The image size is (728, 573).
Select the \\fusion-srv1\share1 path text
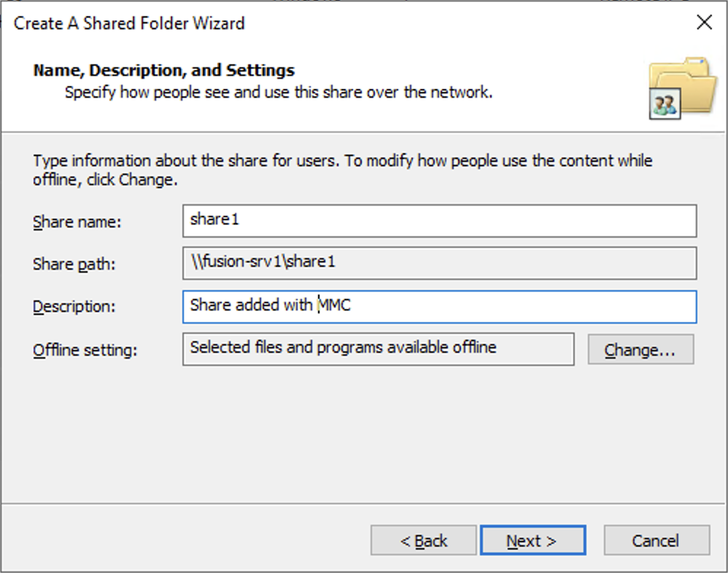(x=250, y=263)
